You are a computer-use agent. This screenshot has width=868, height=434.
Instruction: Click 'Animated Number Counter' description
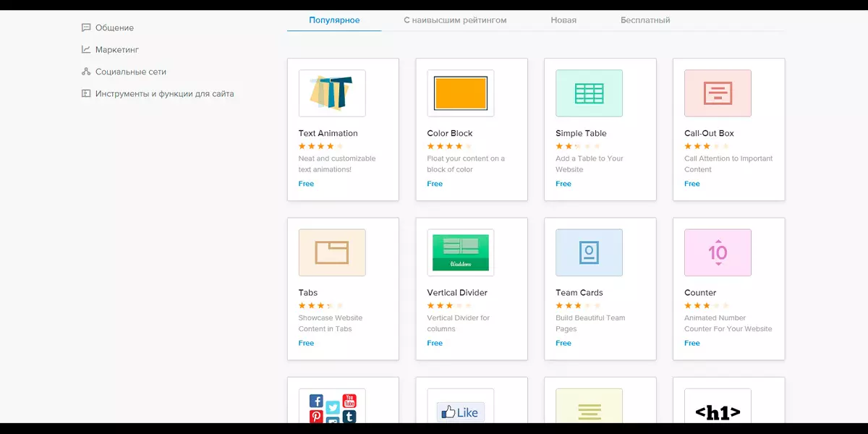tap(728, 323)
